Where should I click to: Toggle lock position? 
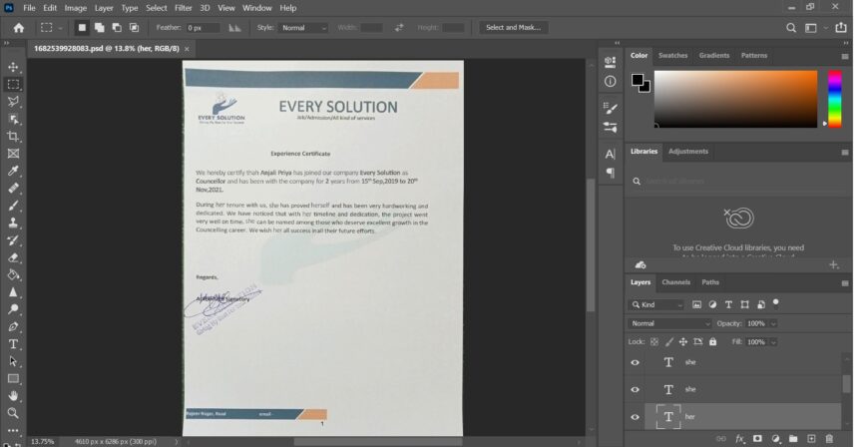point(683,342)
